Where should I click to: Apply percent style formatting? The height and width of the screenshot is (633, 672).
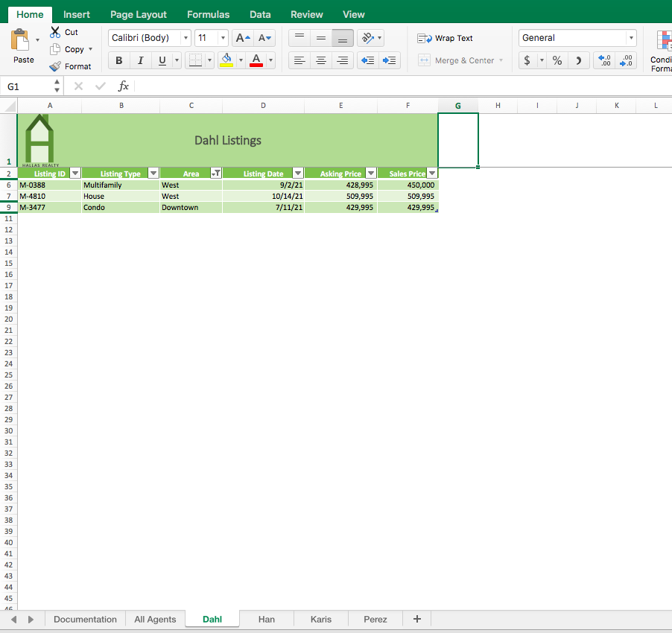tap(557, 60)
